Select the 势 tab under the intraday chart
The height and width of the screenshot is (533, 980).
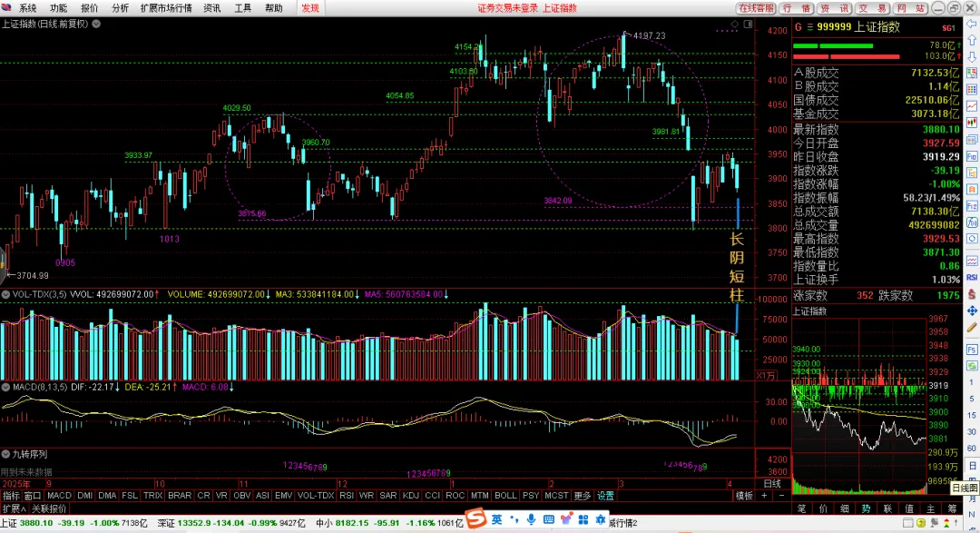click(866, 508)
